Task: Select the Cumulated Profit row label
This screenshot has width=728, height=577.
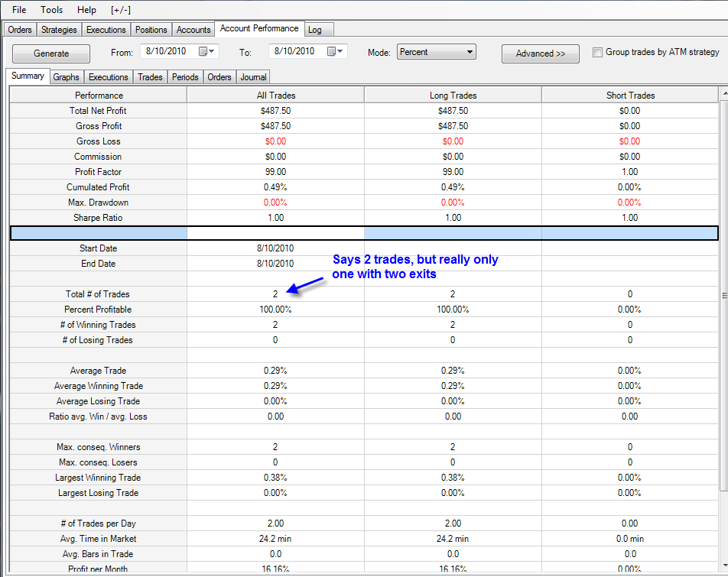Action: (x=98, y=187)
